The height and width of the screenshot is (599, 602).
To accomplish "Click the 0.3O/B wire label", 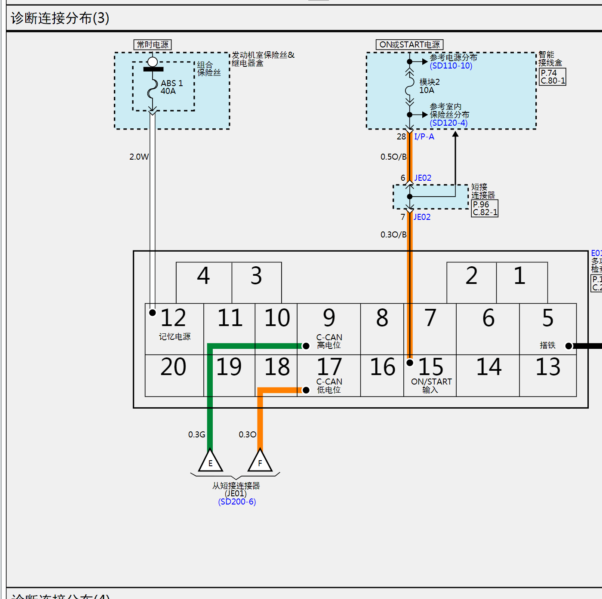I will pos(393,234).
